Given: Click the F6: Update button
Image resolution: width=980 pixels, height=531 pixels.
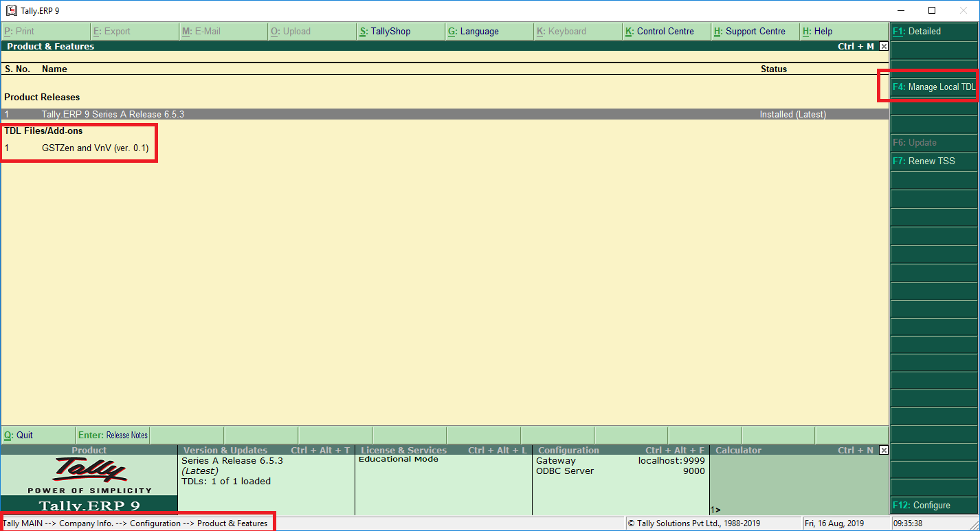Looking at the screenshot, I should pyautogui.click(x=935, y=143).
